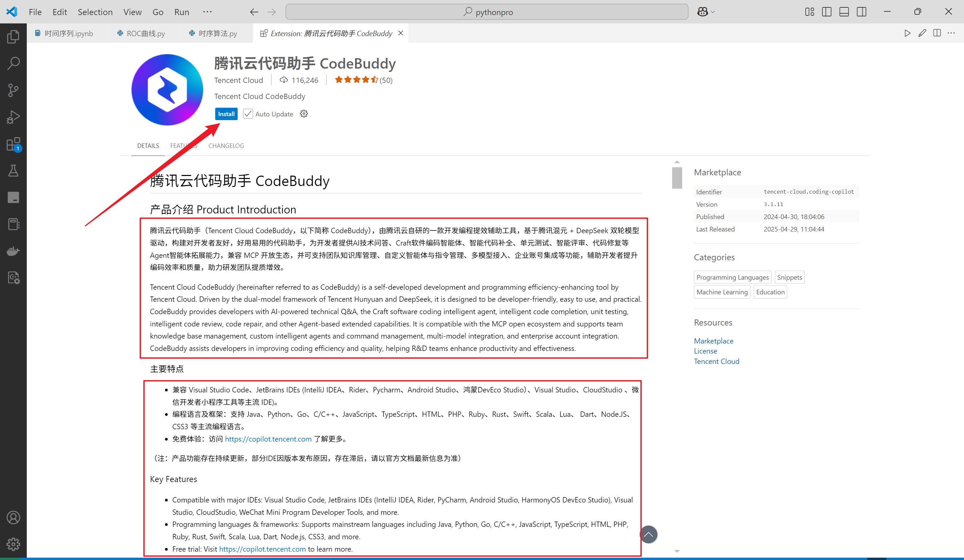964x560 pixels.
Task: Open the License link under Resources
Action: 705,351
